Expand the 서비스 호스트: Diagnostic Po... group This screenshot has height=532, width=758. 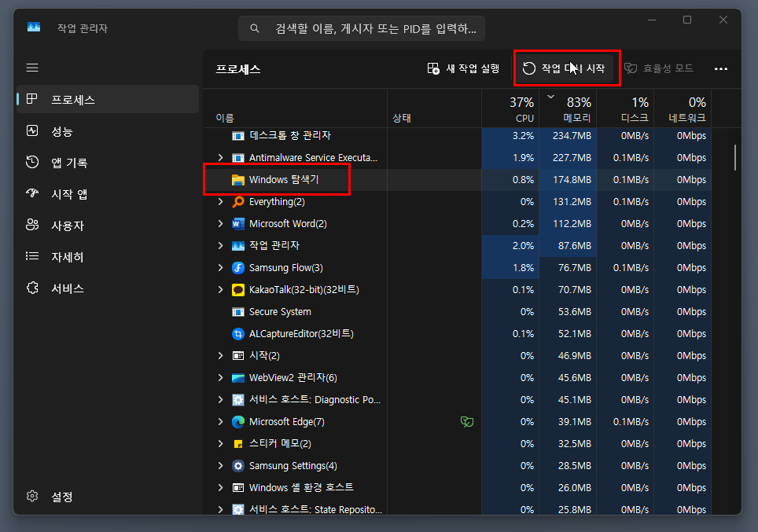220,400
